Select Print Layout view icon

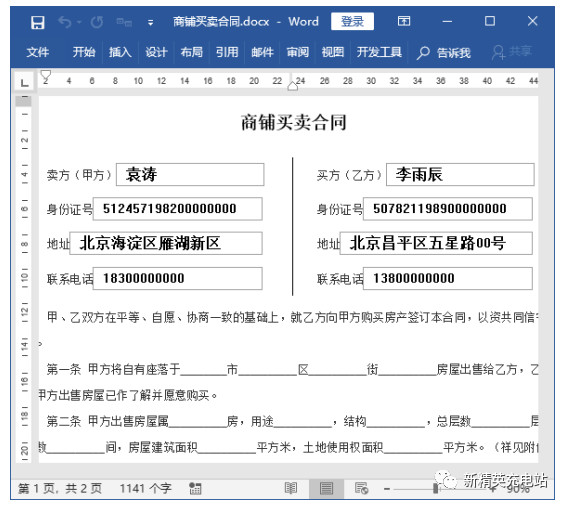tap(326, 489)
